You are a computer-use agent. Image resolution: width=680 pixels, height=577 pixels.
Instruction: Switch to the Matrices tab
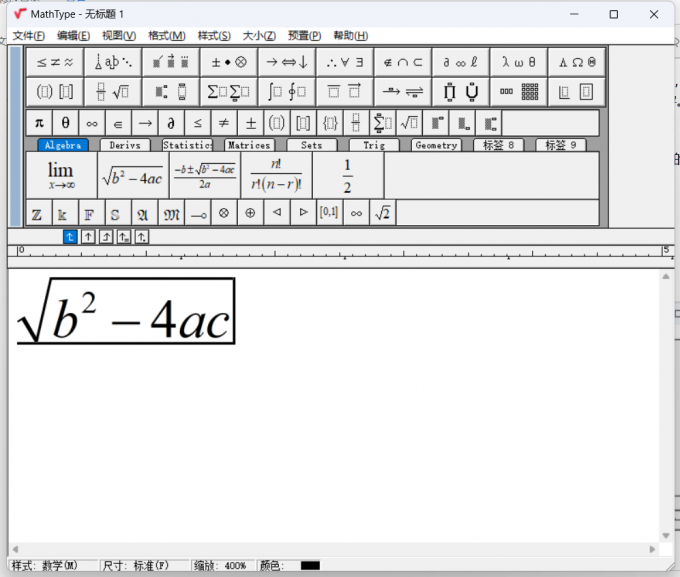(x=249, y=145)
